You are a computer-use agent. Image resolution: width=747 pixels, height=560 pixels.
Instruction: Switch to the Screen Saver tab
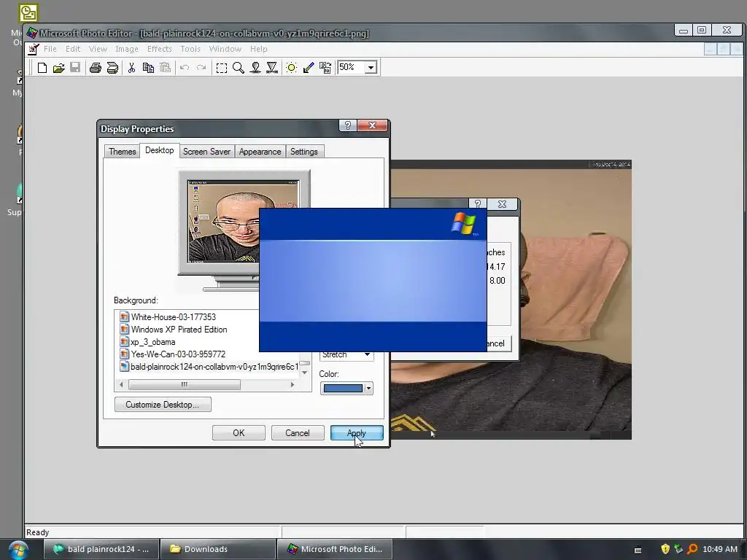[206, 152]
